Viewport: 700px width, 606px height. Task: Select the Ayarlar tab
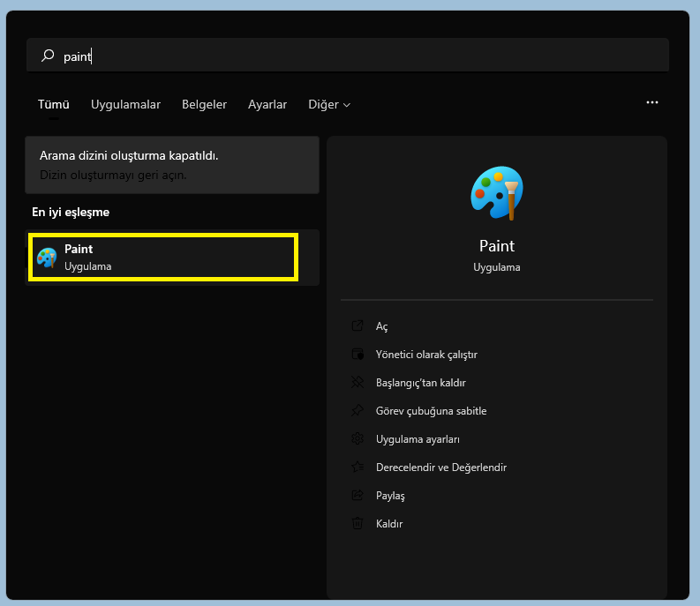pos(267,104)
